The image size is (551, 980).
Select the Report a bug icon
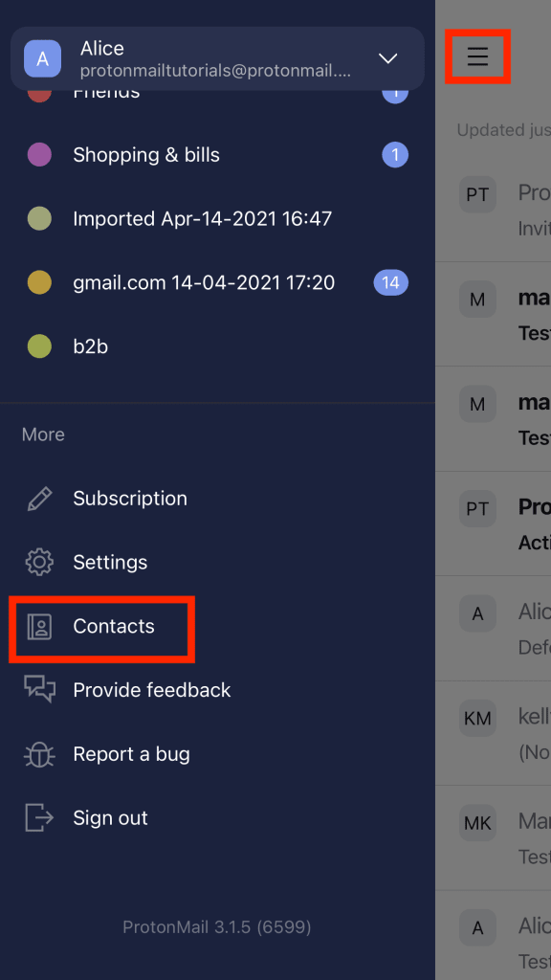pos(38,753)
